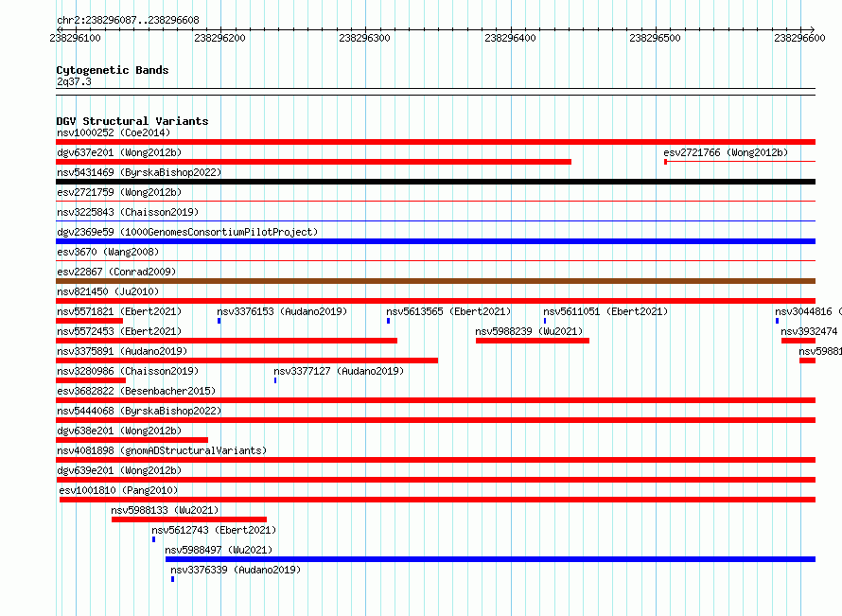Click red bar under nsv5572453
The height and width of the screenshot is (616, 842).
tap(227, 341)
